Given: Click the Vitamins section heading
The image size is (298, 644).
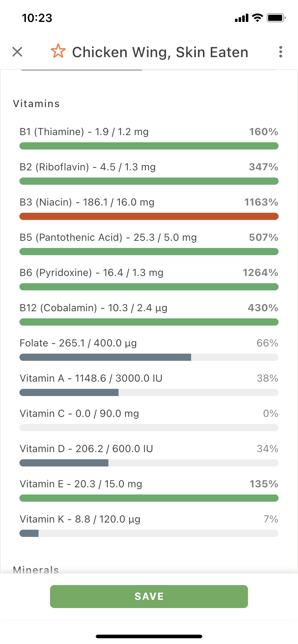Looking at the screenshot, I should click(x=36, y=104).
